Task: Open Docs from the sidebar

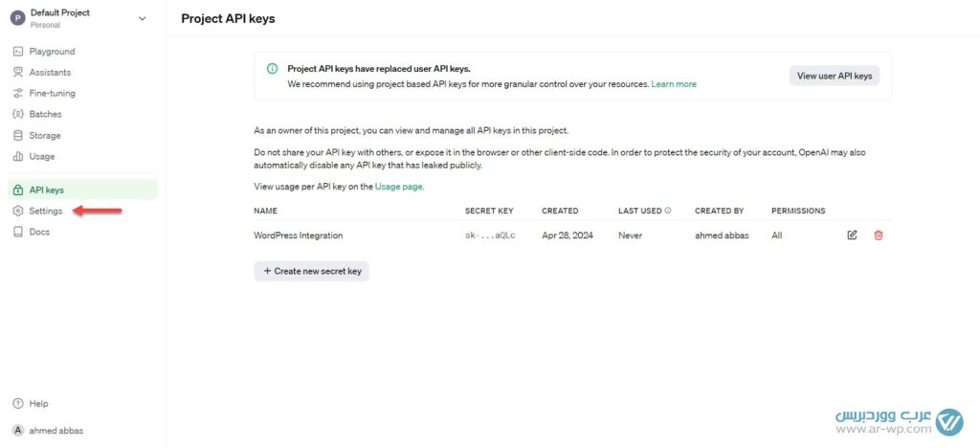Action: click(38, 232)
